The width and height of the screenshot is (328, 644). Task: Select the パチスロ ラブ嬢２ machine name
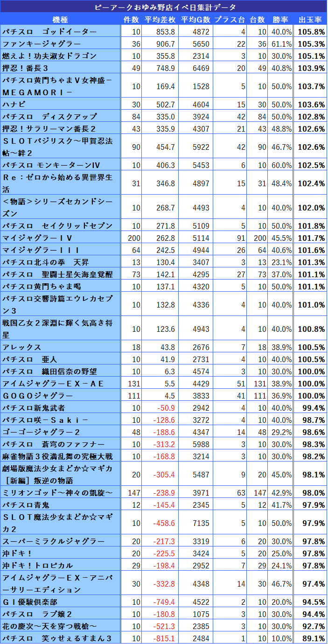(x=37, y=614)
